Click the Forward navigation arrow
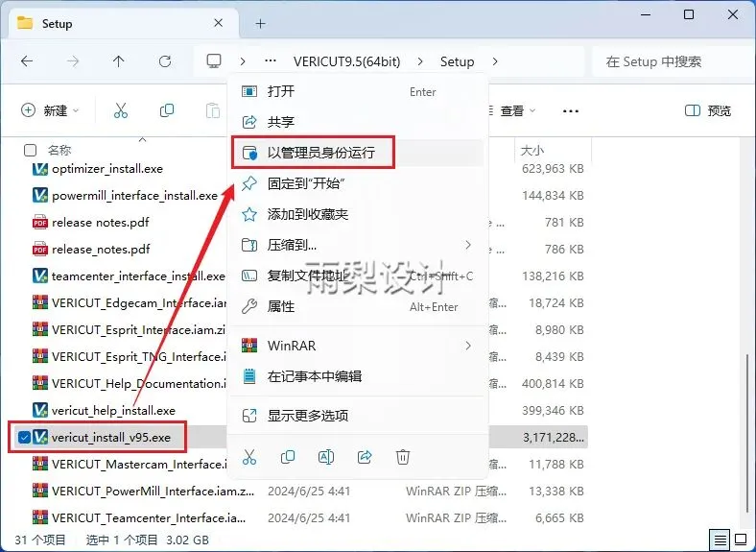The height and width of the screenshot is (552, 756). pyautogui.click(x=73, y=61)
